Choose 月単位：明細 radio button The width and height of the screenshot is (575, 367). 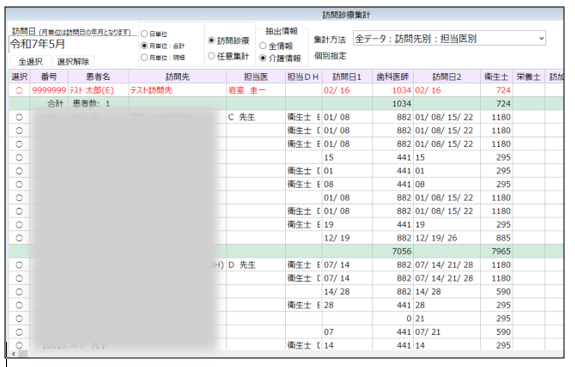point(144,58)
